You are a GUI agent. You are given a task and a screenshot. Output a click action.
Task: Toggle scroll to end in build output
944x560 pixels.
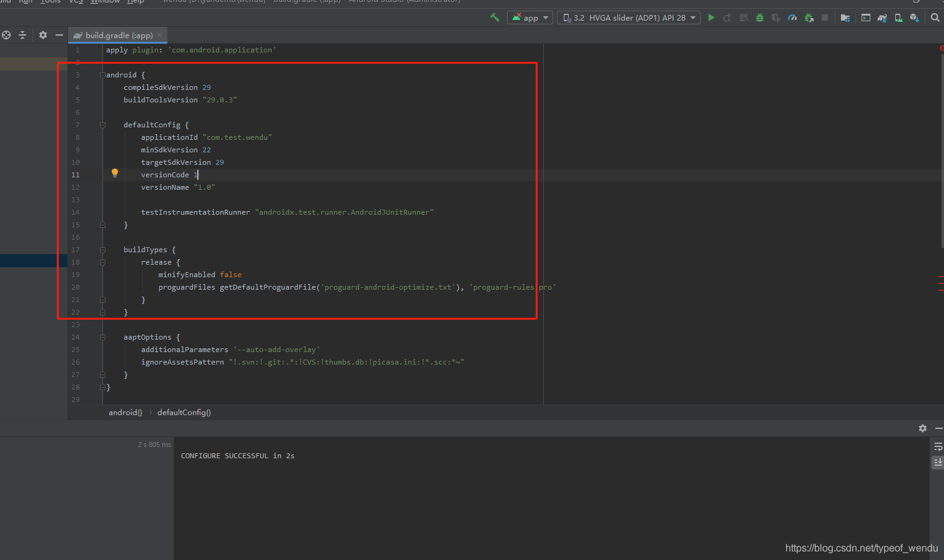point(938,462)
